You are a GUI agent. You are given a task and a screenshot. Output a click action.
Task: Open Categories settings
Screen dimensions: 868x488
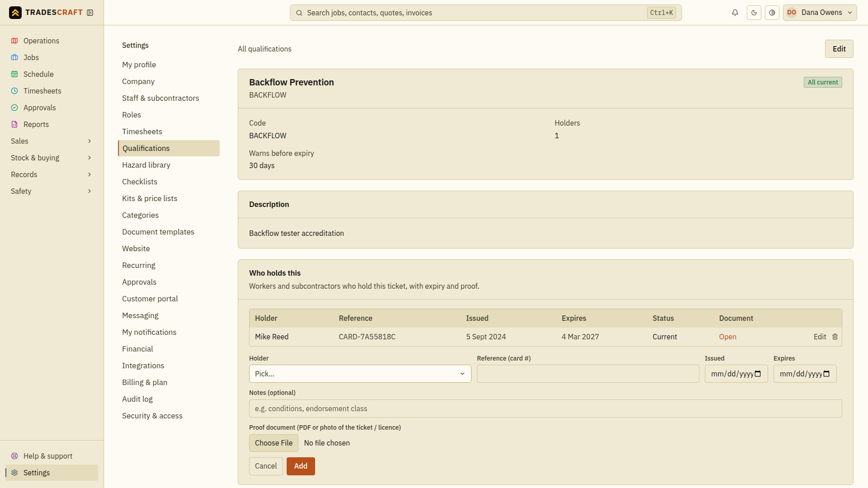pyautogui.click(x=169, y=215)
